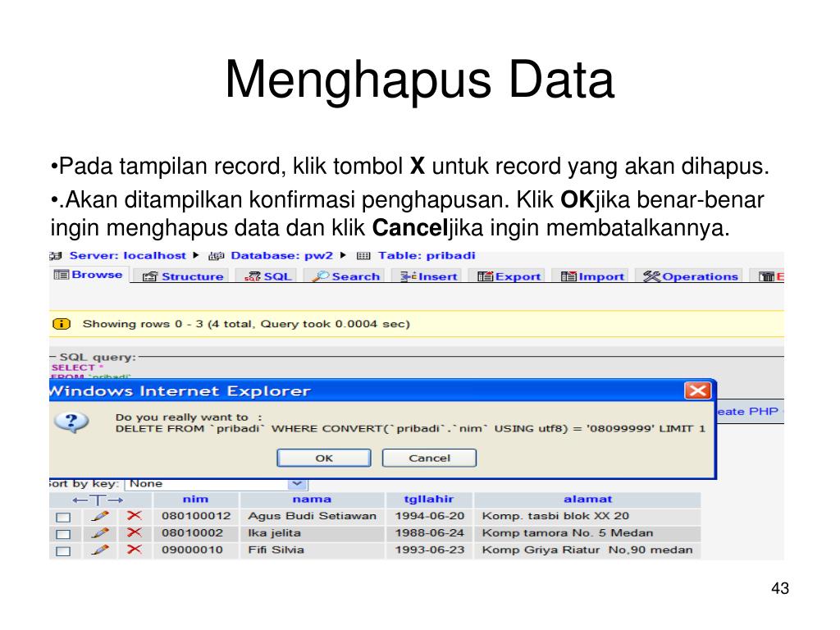Click the date cell 1994-06-20

(430, 516)
